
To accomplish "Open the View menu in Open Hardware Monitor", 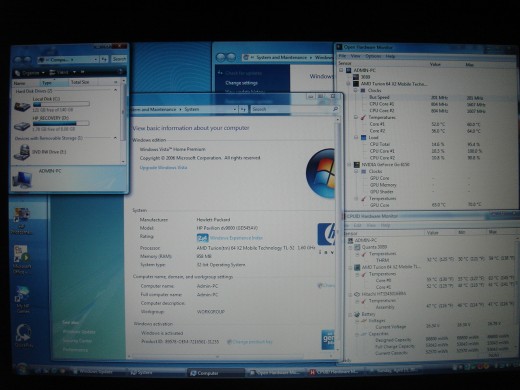I will tap(355, 56).
